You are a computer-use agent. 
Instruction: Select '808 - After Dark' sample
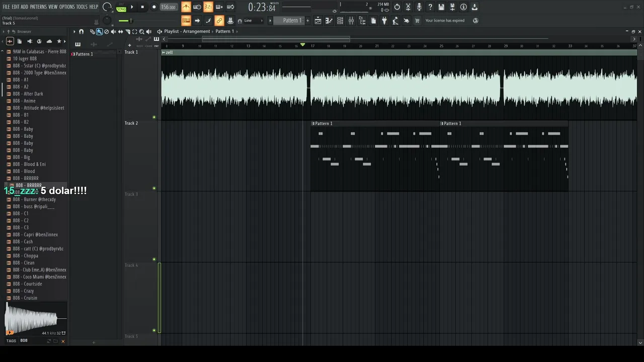[x=28, y=94]
